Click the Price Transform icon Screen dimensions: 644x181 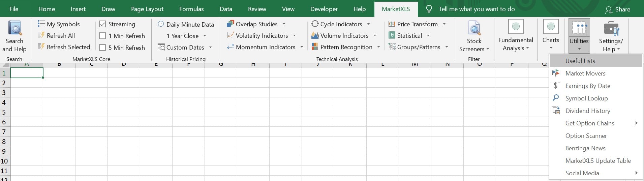(392, 24)
